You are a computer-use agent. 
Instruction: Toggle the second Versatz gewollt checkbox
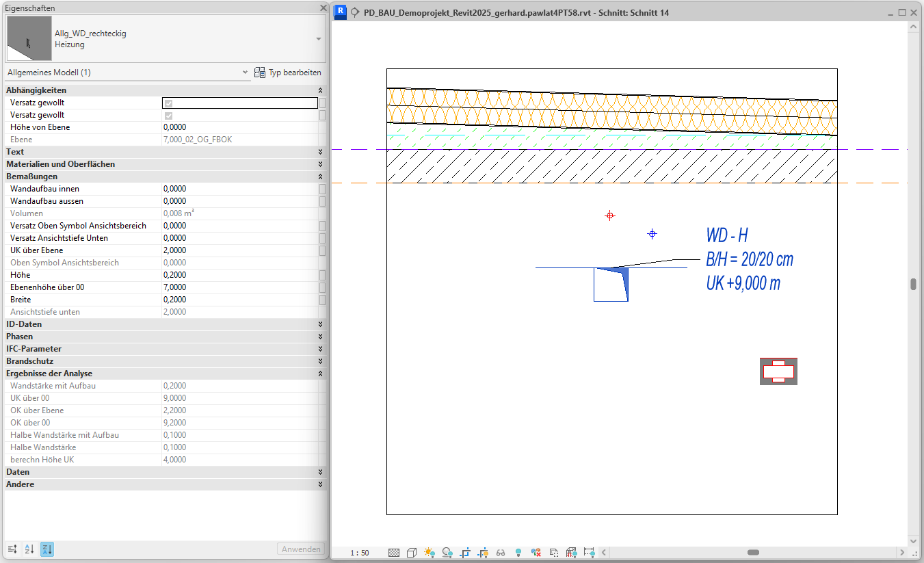168,116
